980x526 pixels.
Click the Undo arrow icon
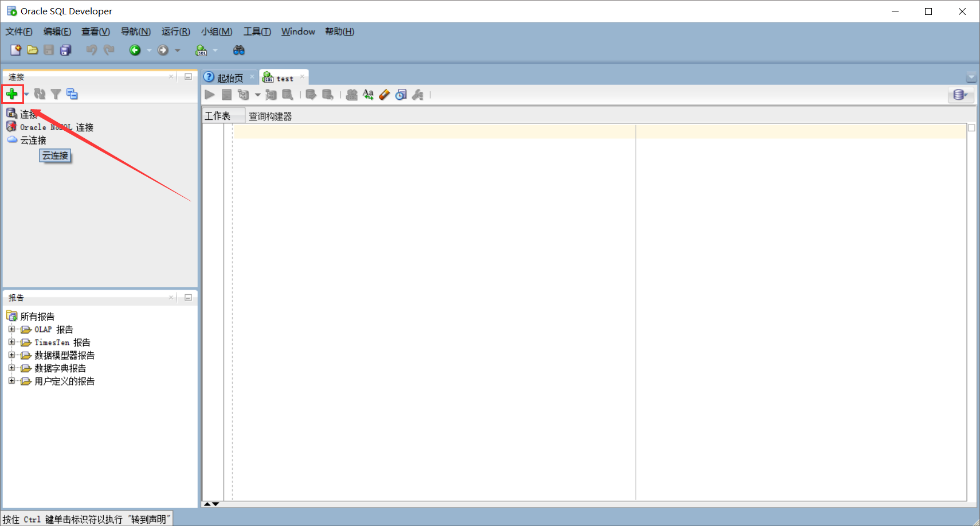point(92,50)
